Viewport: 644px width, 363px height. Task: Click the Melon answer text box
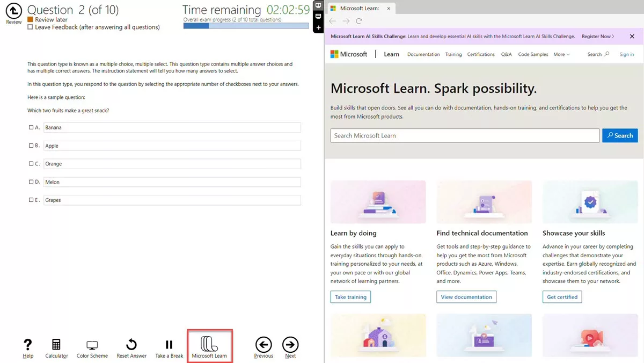[172, 182]
